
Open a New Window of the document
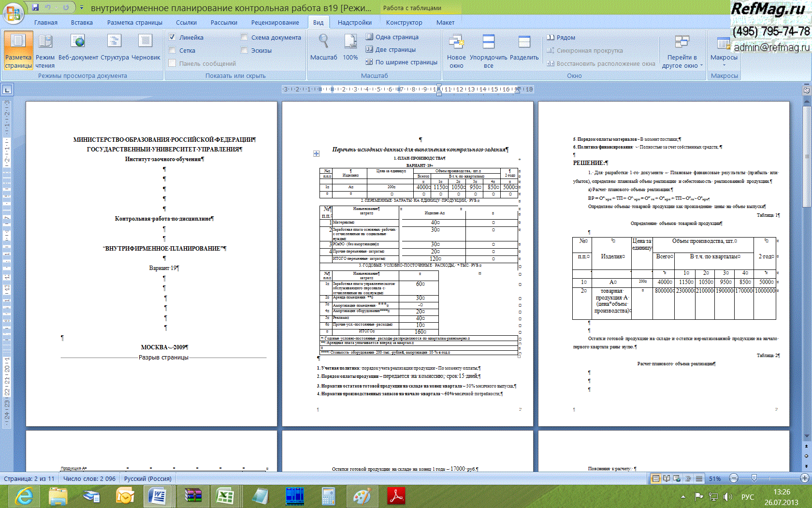pos(456,50)
